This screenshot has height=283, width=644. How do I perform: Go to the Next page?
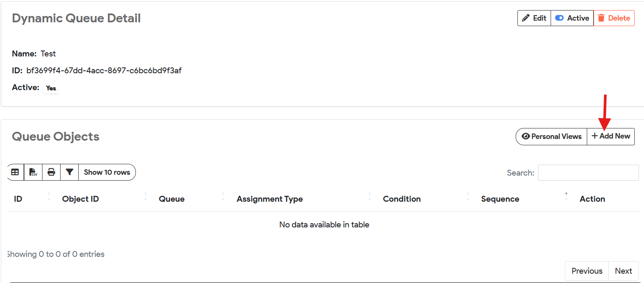pos(623,271)
